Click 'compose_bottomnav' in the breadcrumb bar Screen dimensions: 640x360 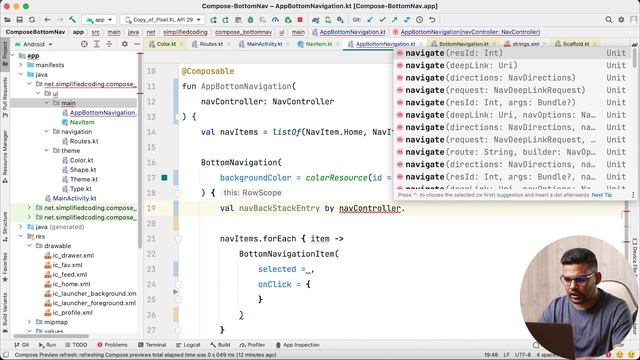[243, 32]
